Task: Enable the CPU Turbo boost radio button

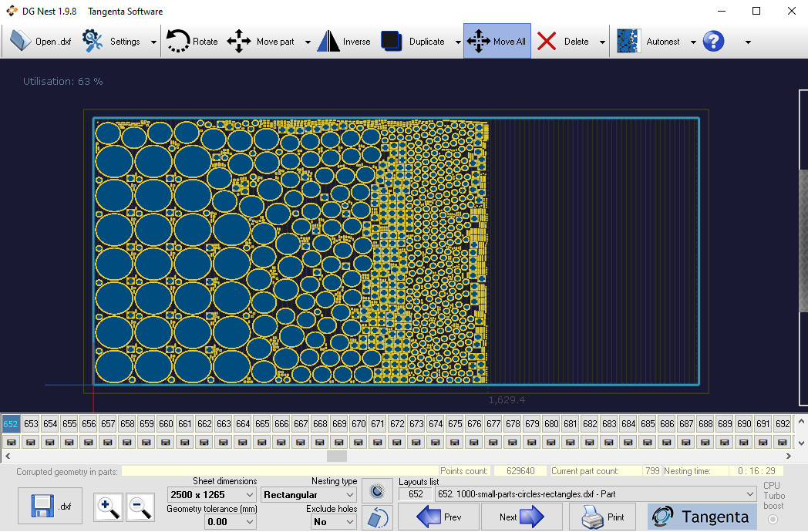Action: click(773, 519)
